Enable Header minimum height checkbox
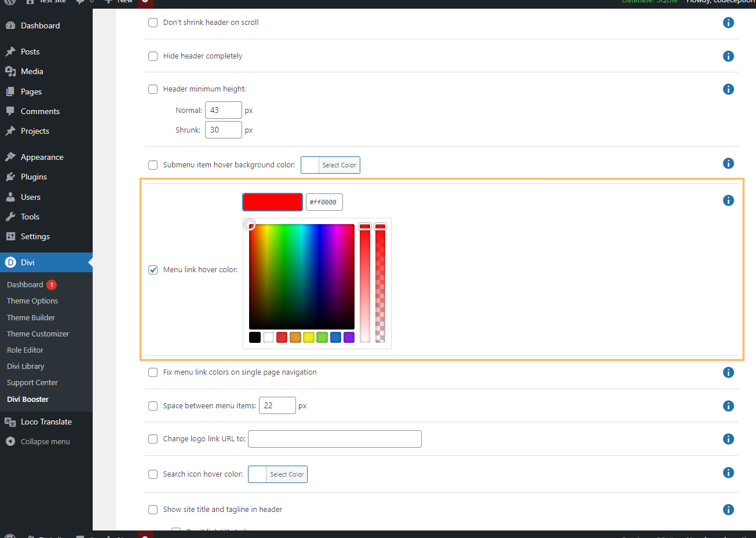756x538 pixels. (153, 89)
